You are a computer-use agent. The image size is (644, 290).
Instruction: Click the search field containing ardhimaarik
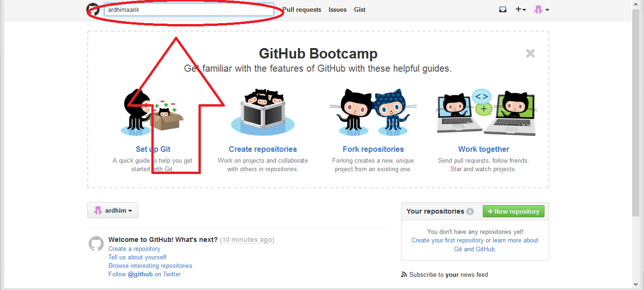point(189,9)
